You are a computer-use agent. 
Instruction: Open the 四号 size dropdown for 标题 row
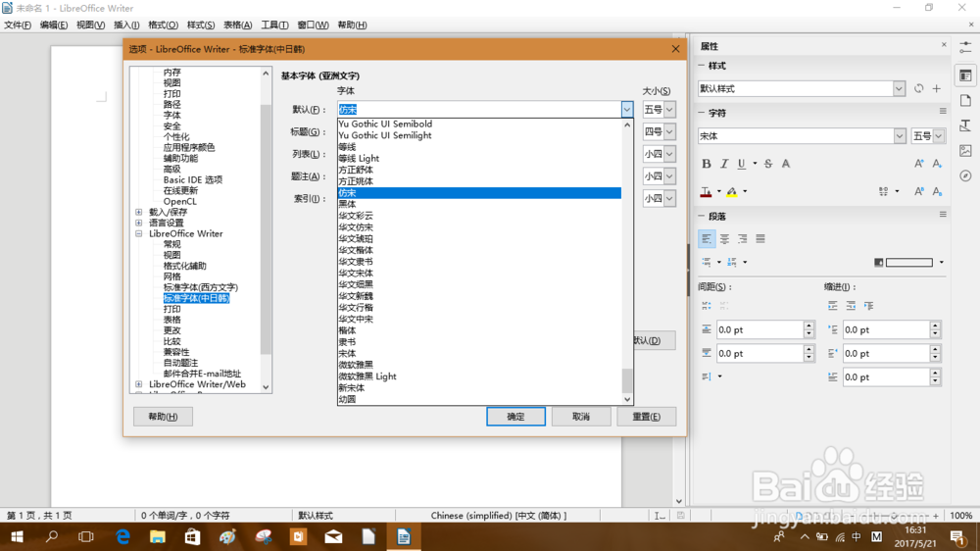669,132
